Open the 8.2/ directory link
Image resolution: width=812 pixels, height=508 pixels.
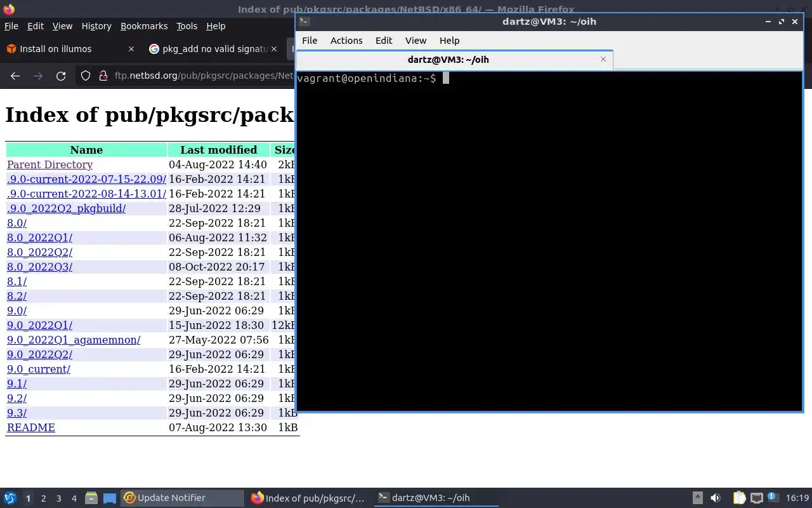[x=16, y=296]
